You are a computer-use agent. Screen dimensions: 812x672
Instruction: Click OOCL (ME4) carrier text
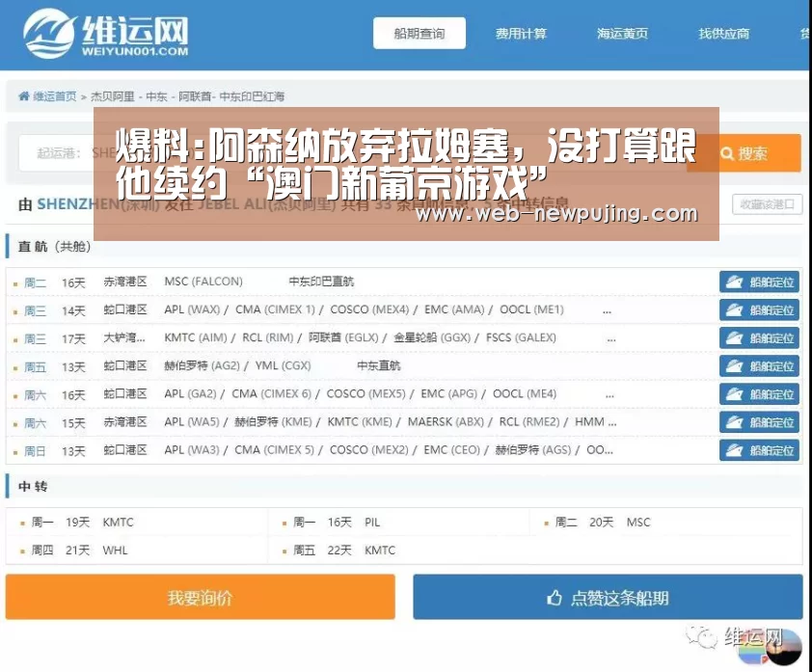(x=524, y=393)
